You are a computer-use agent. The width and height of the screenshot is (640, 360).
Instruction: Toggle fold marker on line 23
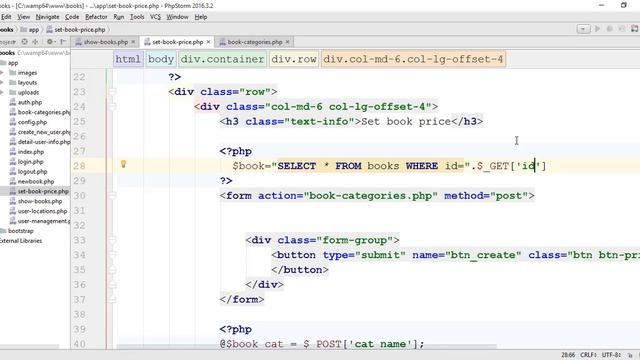[x=112, y=92]
